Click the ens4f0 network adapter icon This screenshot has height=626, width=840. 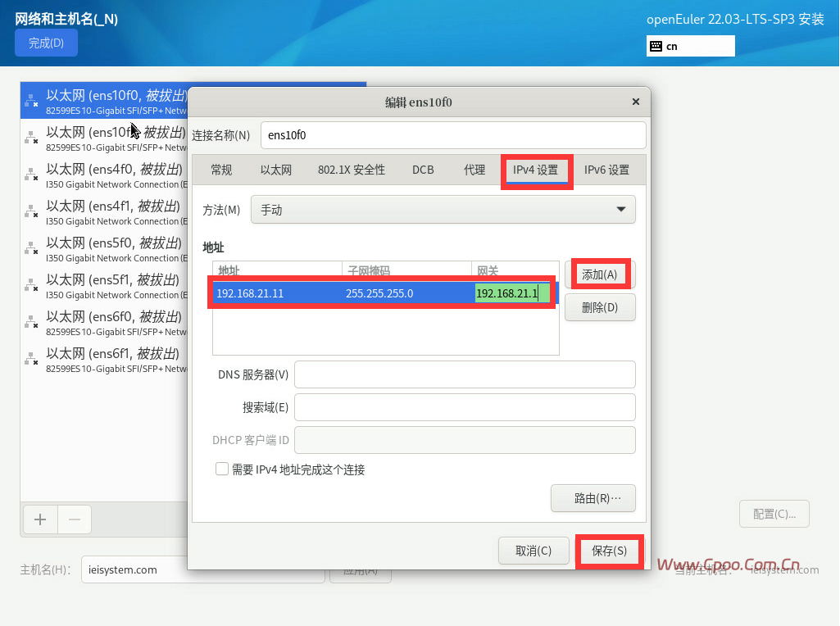32,175
